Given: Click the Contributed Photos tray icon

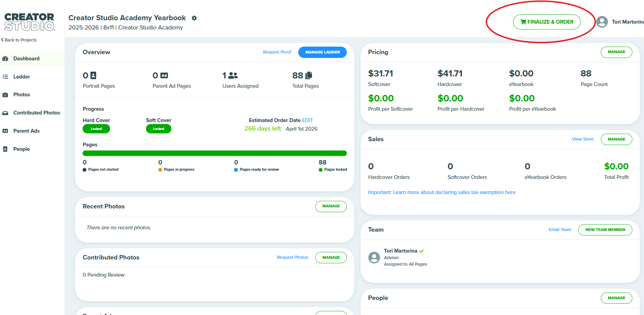Looking at the screenshot, I should 5,113.
